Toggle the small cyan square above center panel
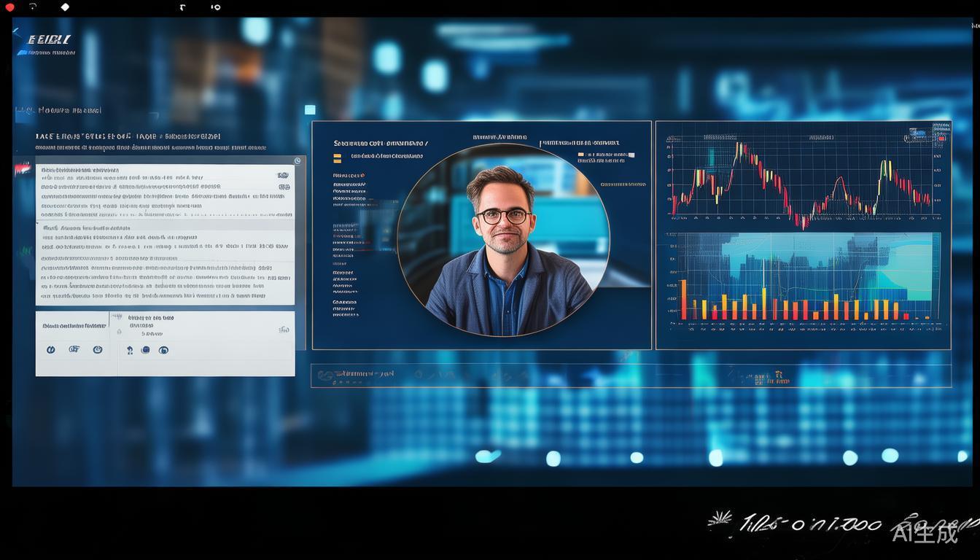 click(x=310, y=110)
